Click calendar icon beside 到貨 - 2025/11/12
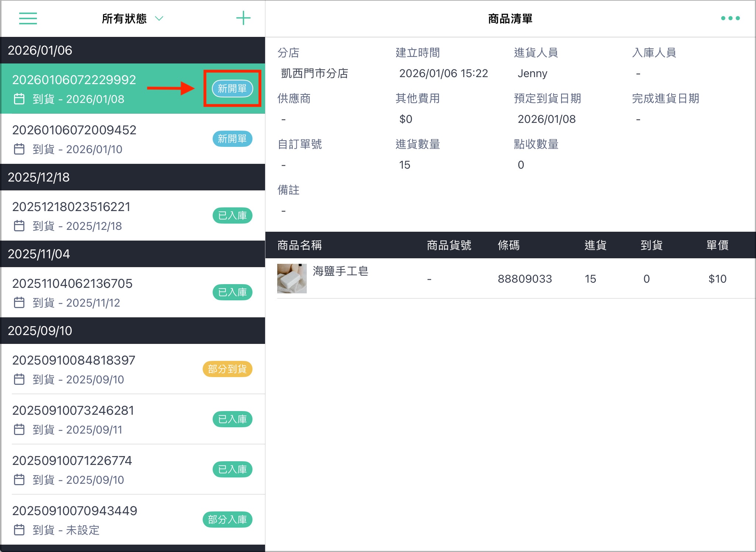The width and height of the screenshot is (756, 552). [x=19, y=303]
